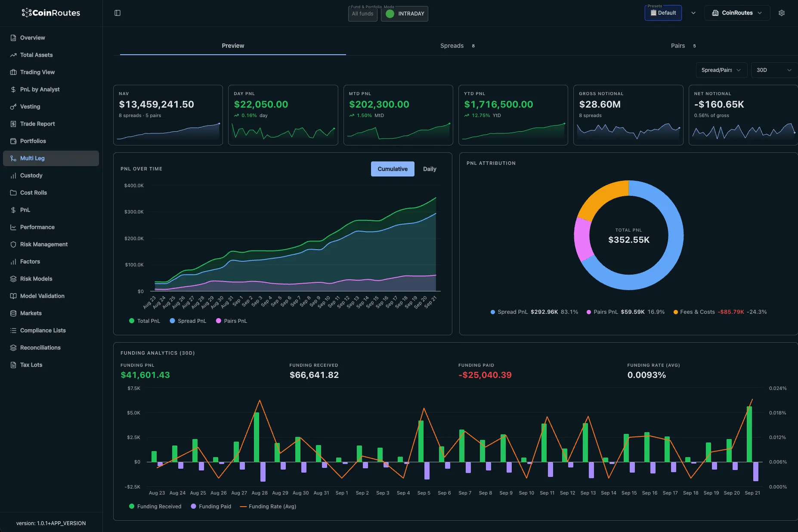Click the Compliance Lists icon

(x=13, y=331)
